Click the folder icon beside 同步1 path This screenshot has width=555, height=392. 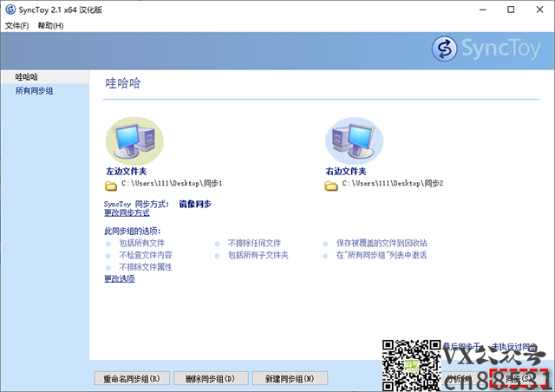111,186
